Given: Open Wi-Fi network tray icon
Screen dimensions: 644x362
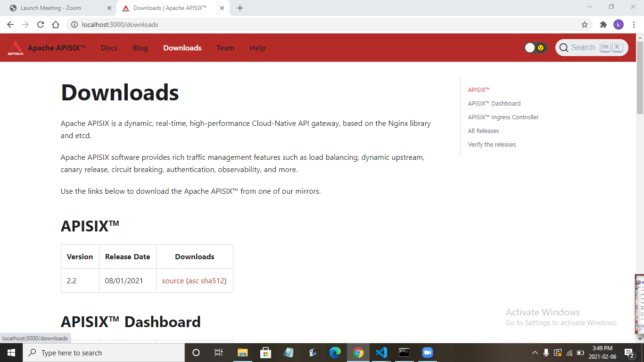Looking at the screenshot, I should coord(570,353).
